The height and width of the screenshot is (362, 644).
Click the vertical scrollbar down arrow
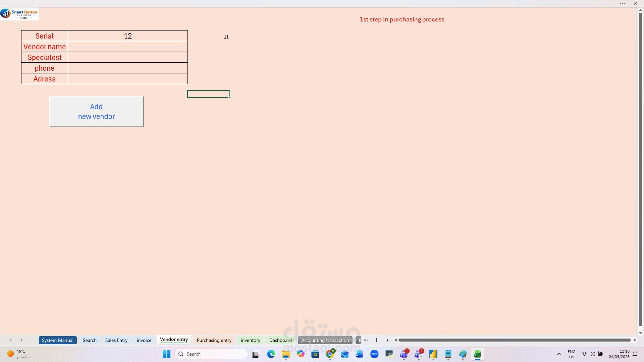pyautogui.click(x=640, y=333)
